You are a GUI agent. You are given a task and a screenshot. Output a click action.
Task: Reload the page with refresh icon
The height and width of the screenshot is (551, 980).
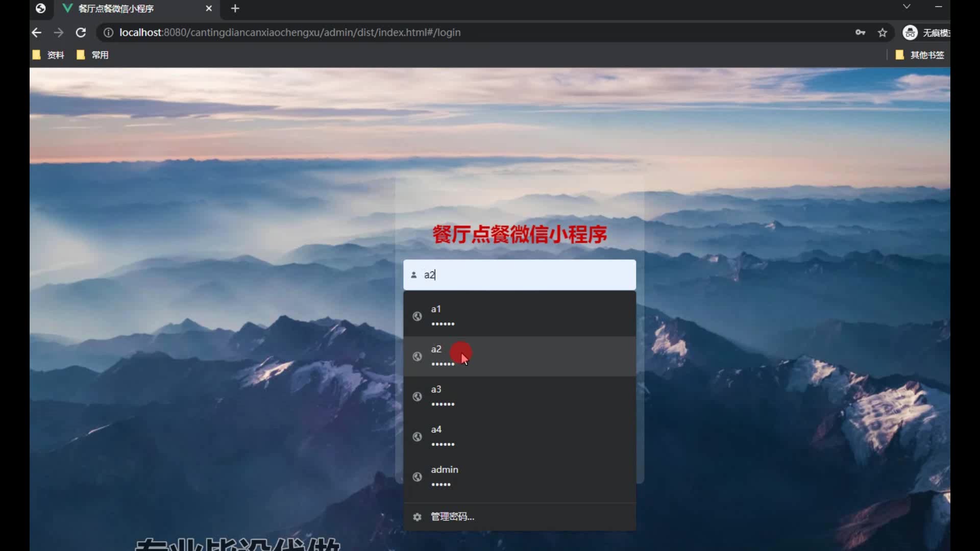coord(81,33)
